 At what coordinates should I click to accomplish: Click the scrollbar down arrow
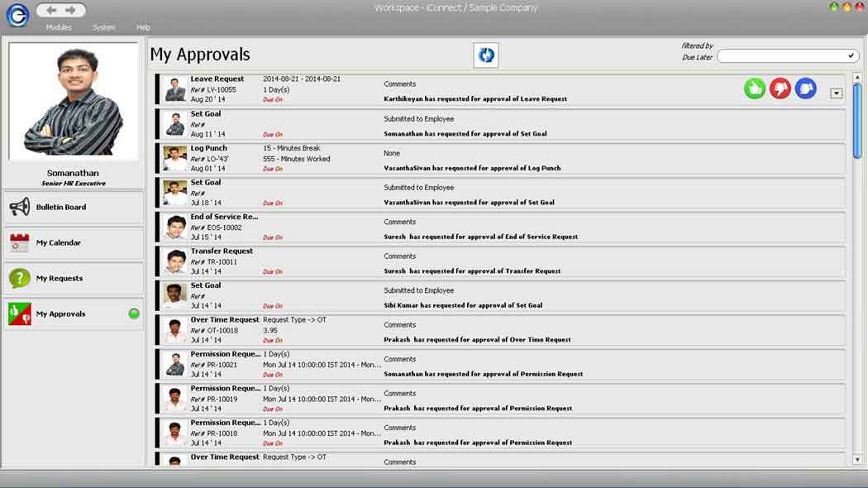coord(857,459)
